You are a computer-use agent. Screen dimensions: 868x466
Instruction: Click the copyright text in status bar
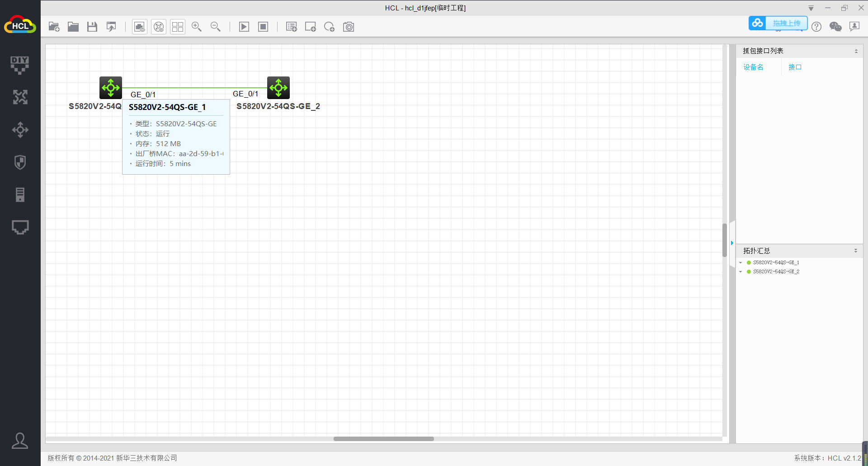(x=112, y=458)
